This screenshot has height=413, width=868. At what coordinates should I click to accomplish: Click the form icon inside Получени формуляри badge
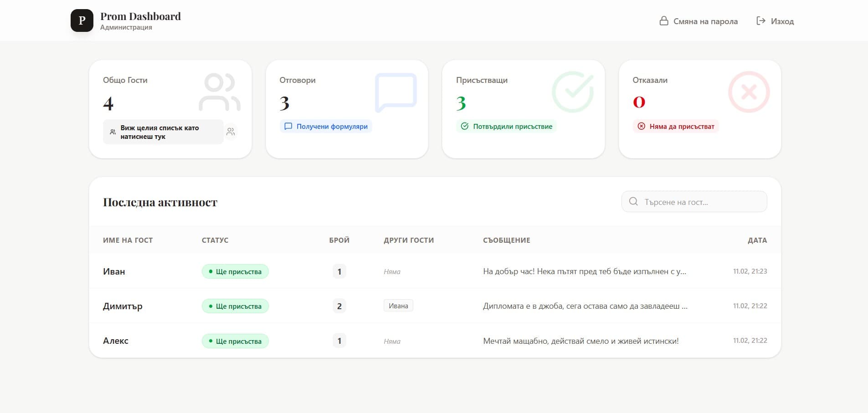pyautogui.click(x=288, y=126)
